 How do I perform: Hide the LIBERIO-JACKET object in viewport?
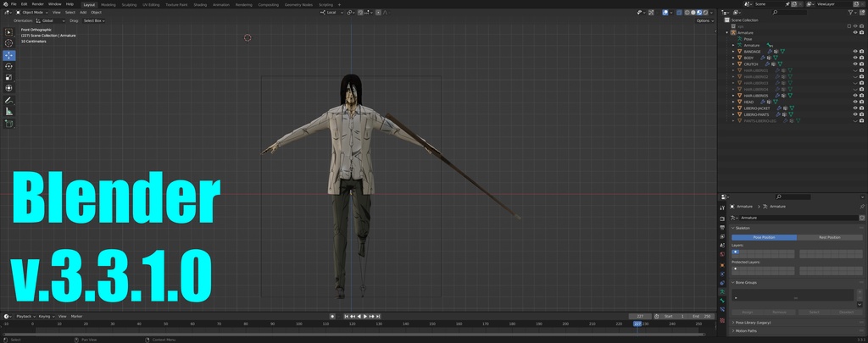click(854, 108)
